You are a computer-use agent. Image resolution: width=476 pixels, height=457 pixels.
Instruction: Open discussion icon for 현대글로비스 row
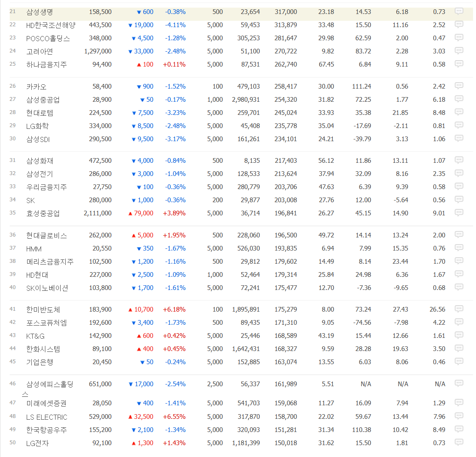pyautogui.click(x=459, y=234)
